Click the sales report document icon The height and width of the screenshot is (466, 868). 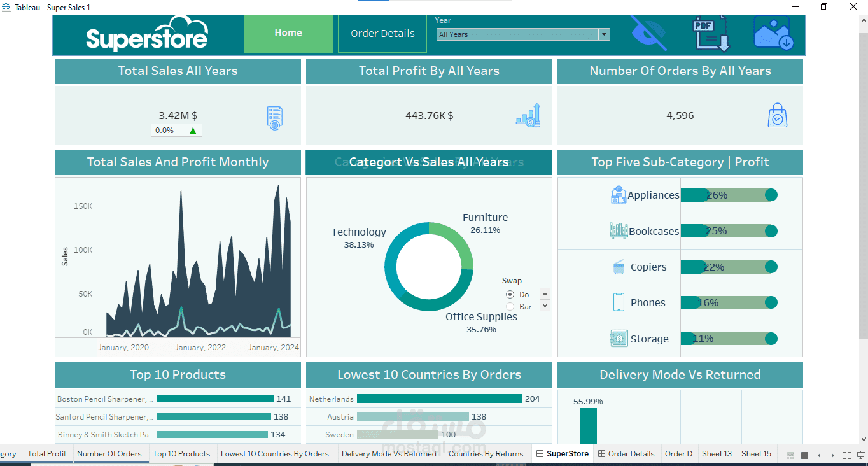274,118
